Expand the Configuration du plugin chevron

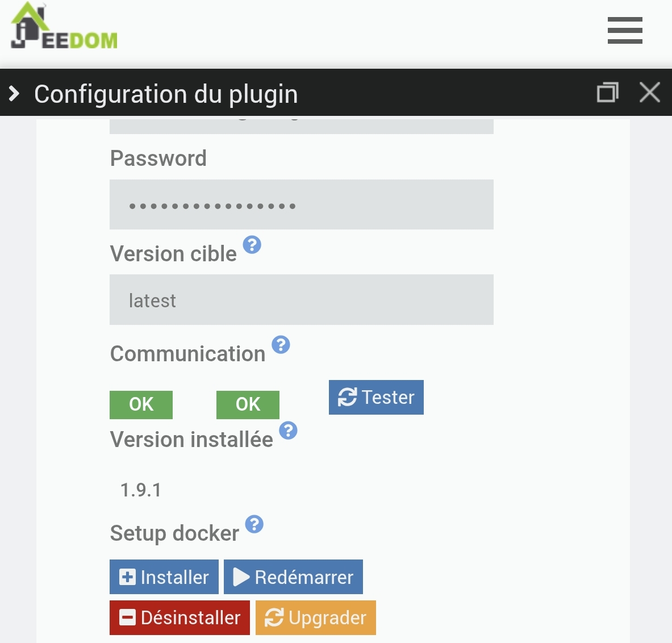(x=14, y=93)
